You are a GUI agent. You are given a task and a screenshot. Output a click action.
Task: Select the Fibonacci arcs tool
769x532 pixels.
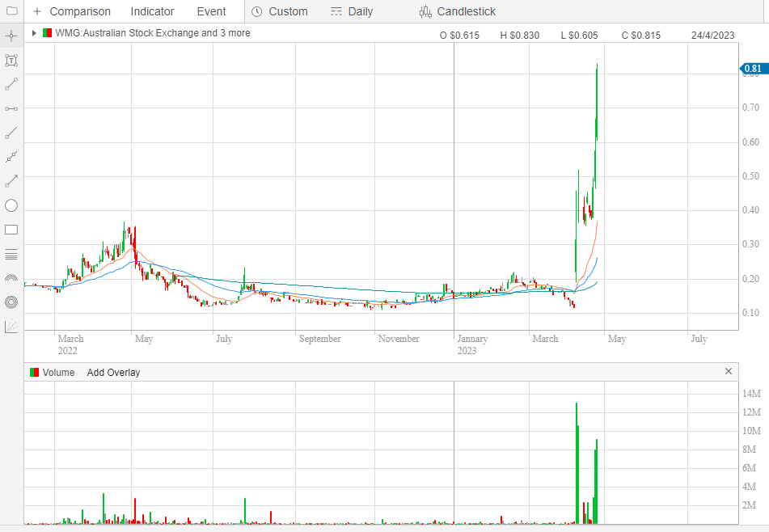tap(11, 278)
